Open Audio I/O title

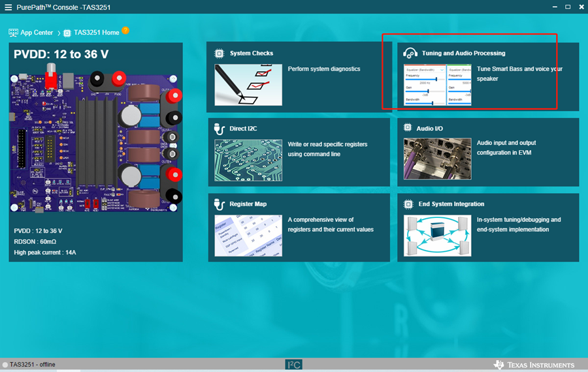click(429, 129)
